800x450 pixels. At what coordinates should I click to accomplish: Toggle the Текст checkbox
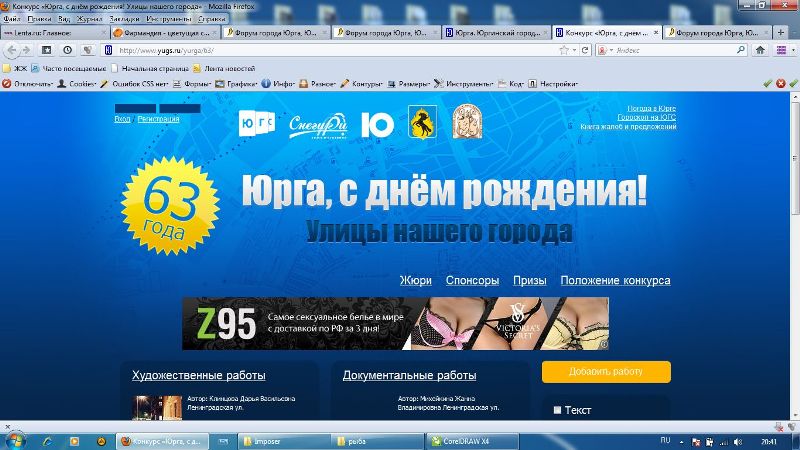click(558, 410)
